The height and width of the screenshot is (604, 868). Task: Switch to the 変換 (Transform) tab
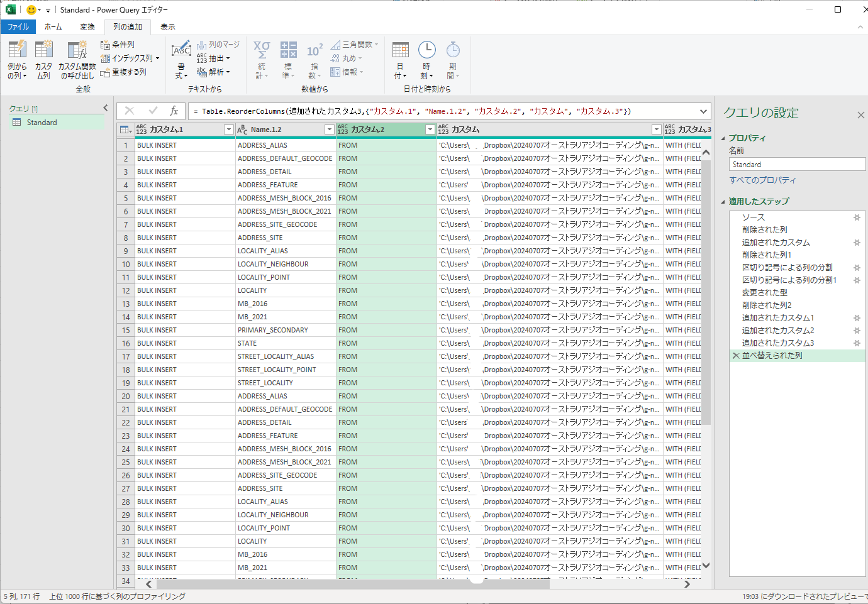(x=87, y=27)
